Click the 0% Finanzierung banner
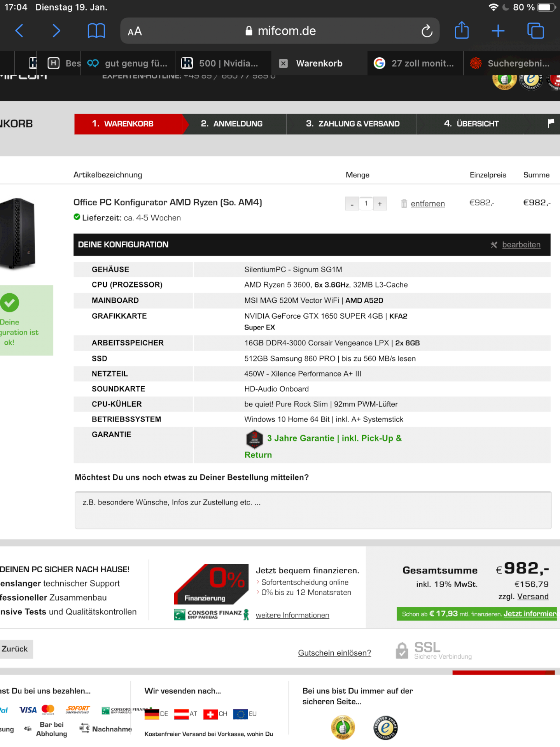Image resolution: width=560 pixels, height=747 pixels. pos(211,584)
